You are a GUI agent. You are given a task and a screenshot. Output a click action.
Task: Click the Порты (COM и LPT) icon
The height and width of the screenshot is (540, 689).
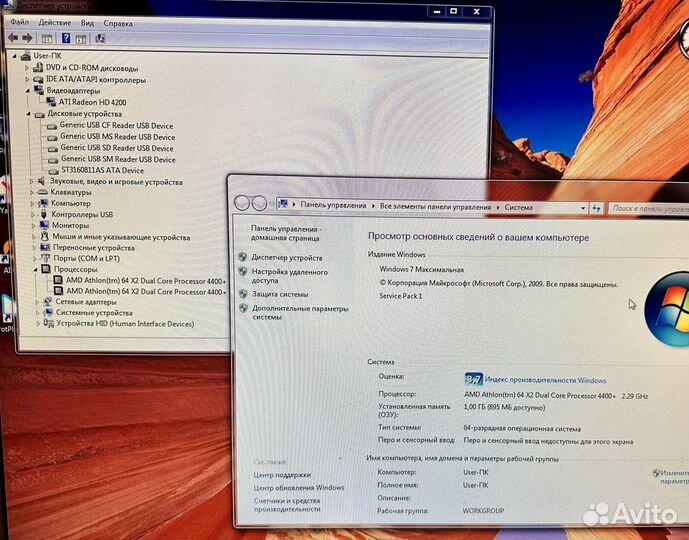[45, 258]
